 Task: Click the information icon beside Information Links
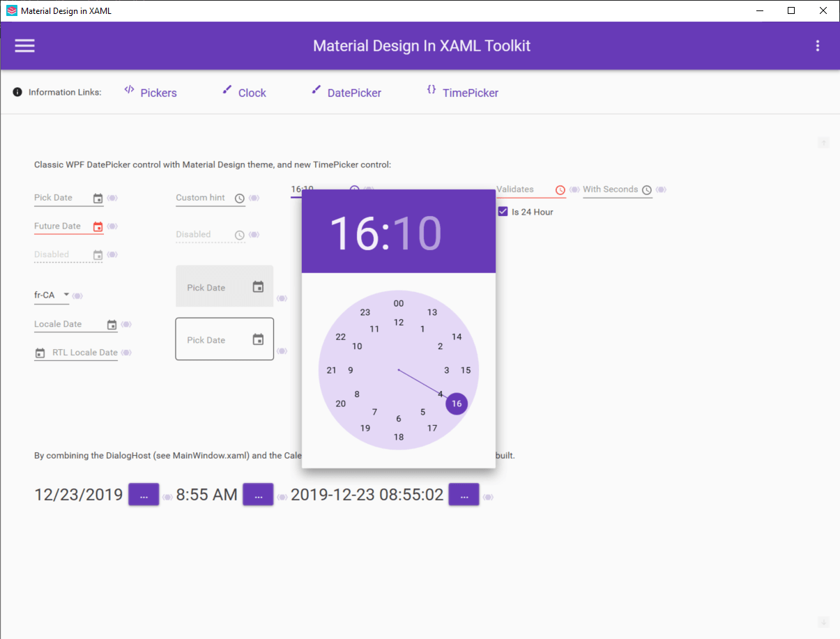[17, 92]
